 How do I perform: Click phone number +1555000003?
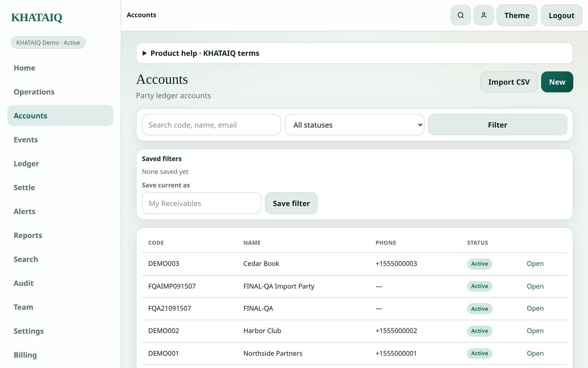[396, 263]
